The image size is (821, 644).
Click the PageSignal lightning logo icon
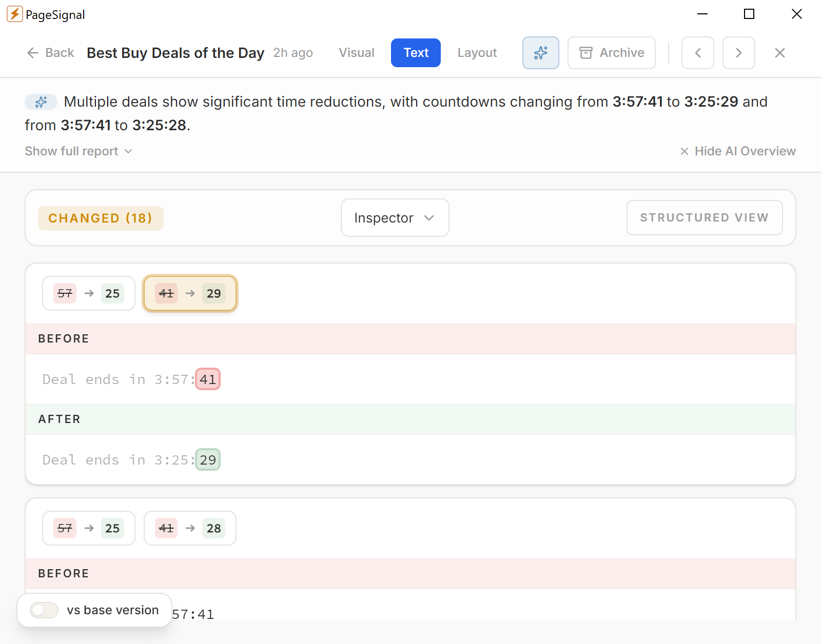[14, 14]
